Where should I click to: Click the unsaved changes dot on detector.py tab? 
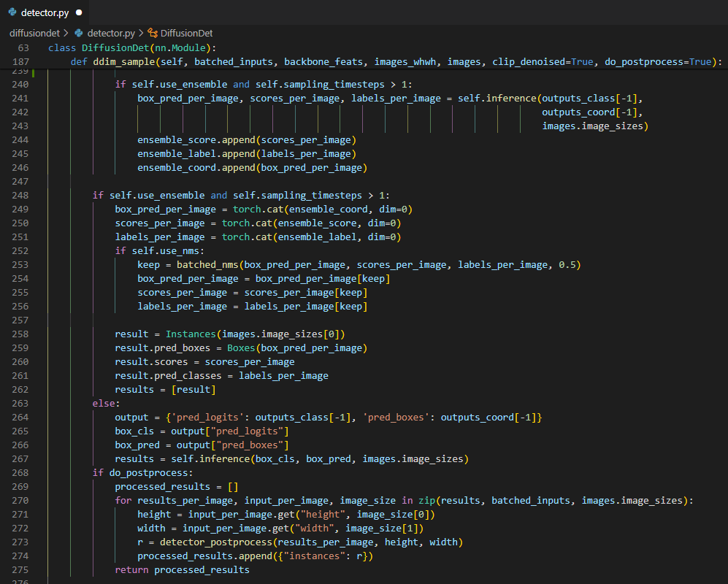78,12
